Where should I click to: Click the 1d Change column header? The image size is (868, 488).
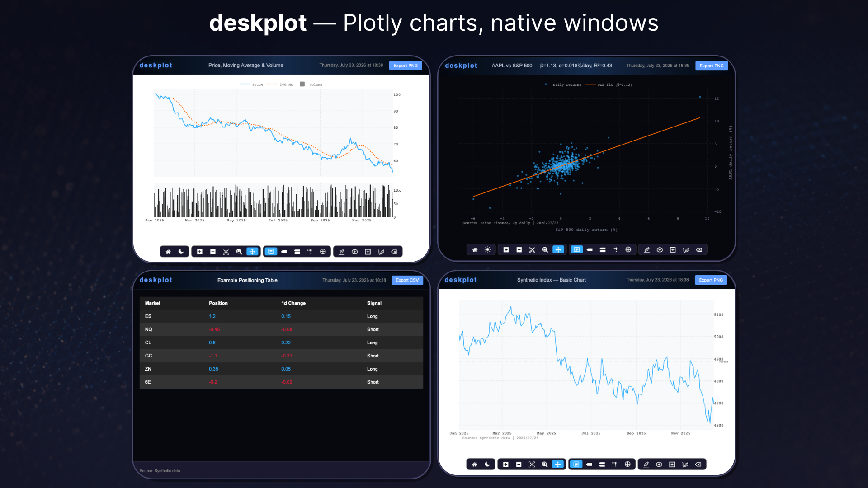(x=293, y=303)
